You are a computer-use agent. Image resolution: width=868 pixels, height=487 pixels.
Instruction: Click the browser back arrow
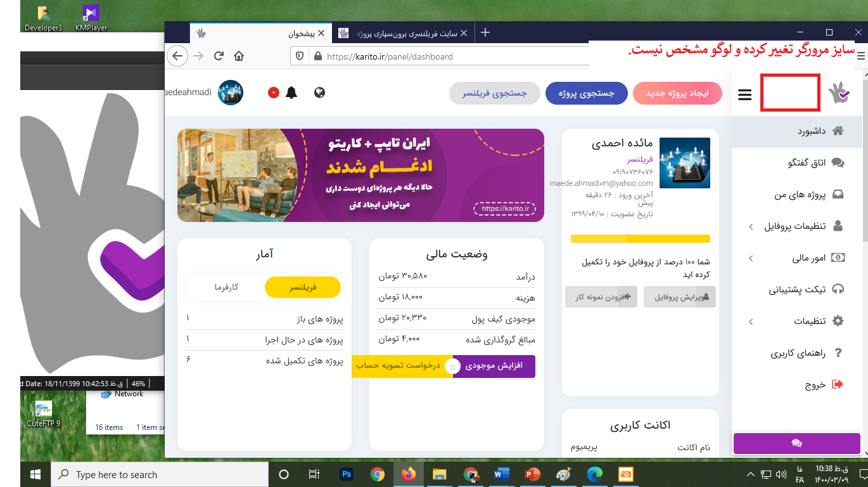tap(177, 56)
